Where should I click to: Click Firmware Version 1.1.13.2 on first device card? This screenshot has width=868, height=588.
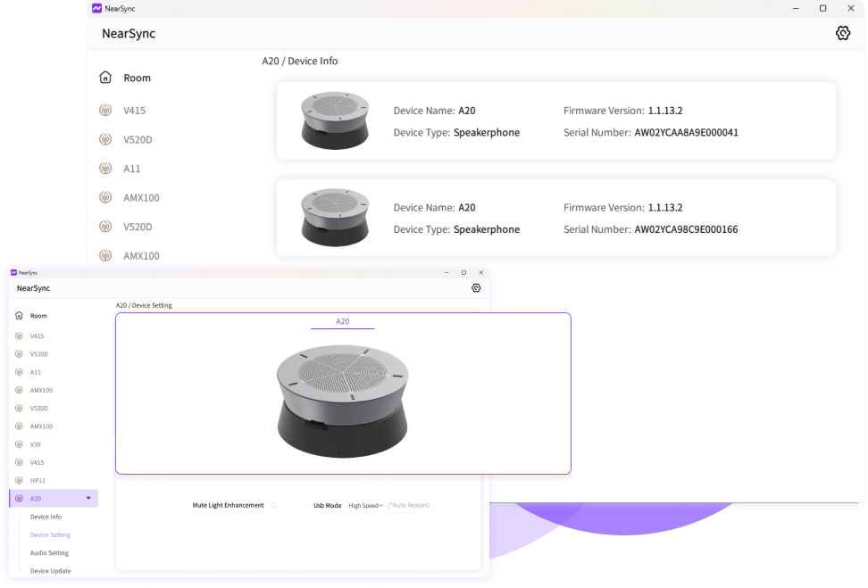coord(622,111)
